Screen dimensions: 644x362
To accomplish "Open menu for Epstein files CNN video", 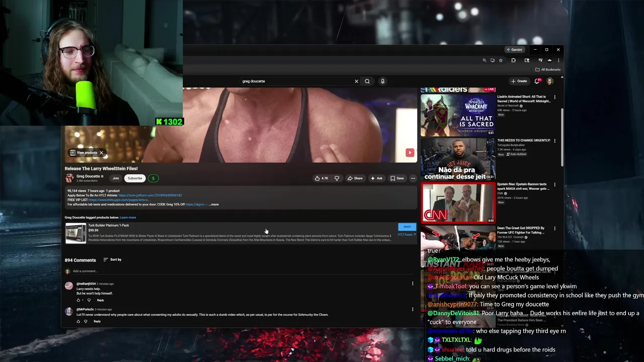I will (x=555, y=185).
